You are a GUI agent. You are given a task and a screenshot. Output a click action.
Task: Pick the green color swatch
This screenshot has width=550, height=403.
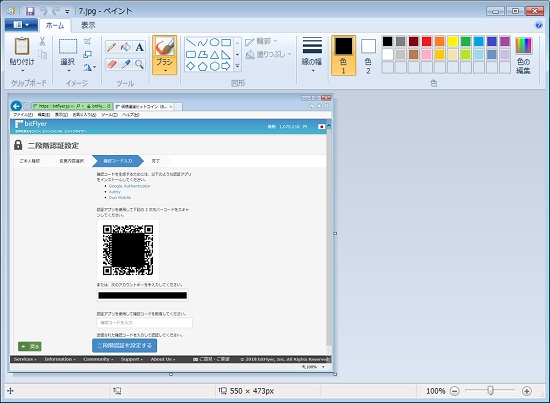click(x=466, y=41)
